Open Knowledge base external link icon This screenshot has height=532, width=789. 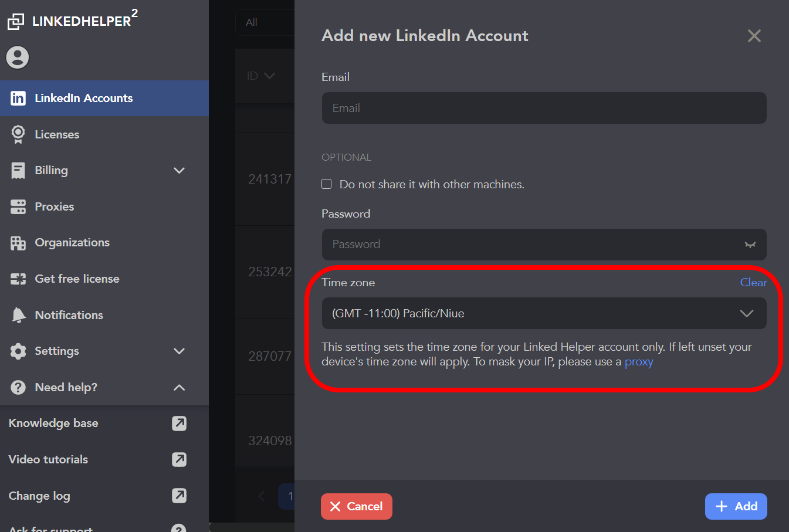point(179,423)
